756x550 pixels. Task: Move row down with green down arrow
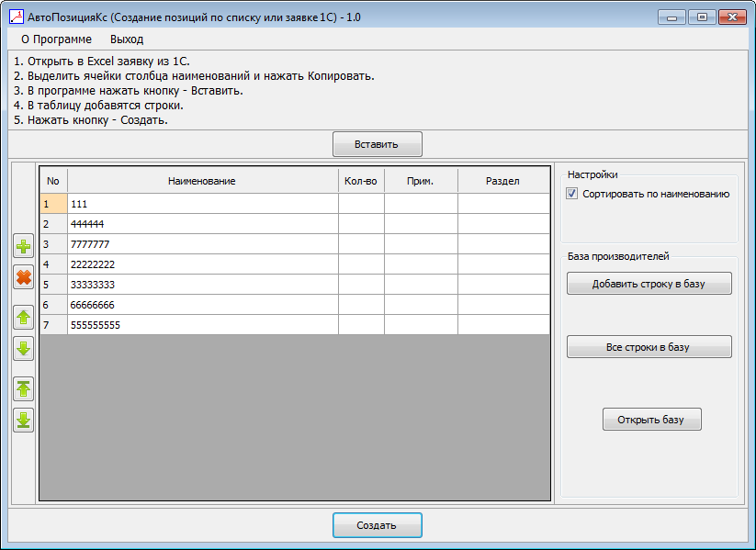pyautogui.click(x=23, y=349)
